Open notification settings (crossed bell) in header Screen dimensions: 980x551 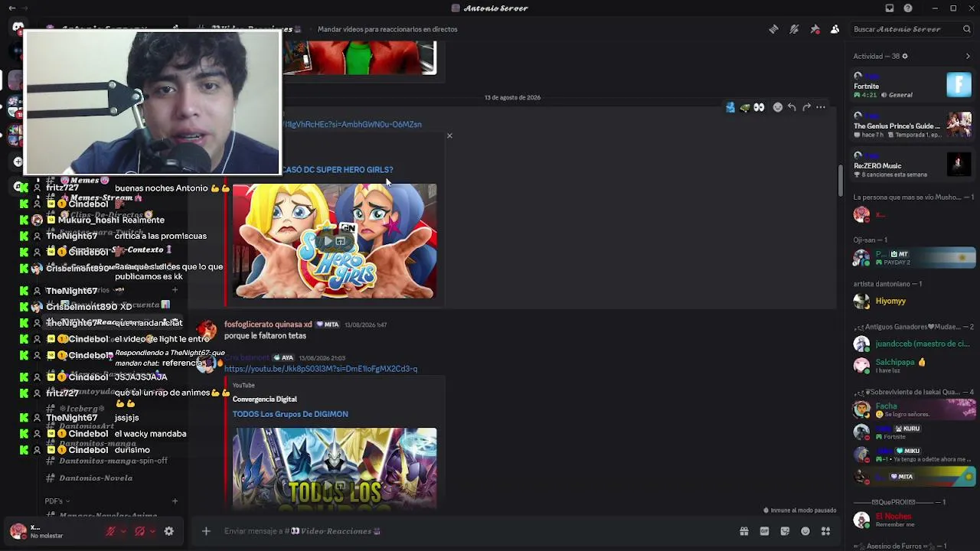click(794, 29)
